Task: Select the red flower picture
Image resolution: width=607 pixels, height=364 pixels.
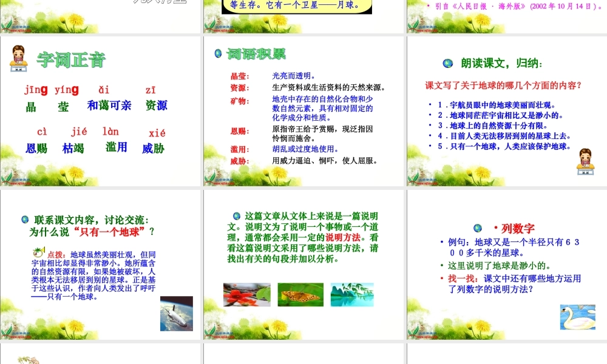Action: coord(247,295)
